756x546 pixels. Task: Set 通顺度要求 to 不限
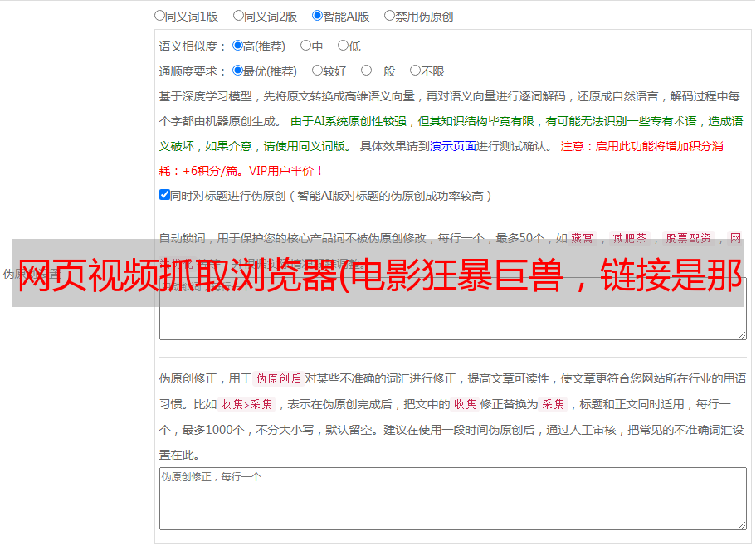point(415,71)
